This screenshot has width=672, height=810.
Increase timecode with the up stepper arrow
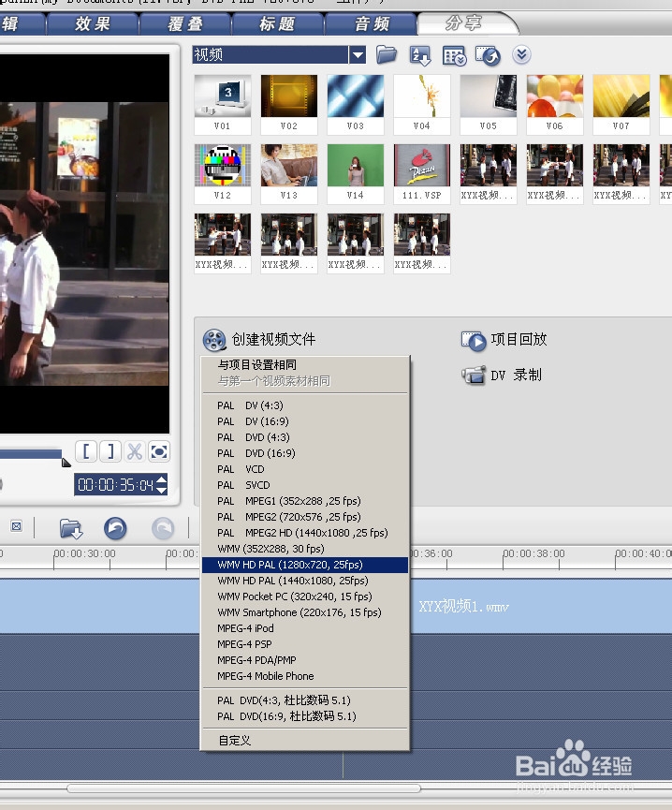click(x=162, y=479)
